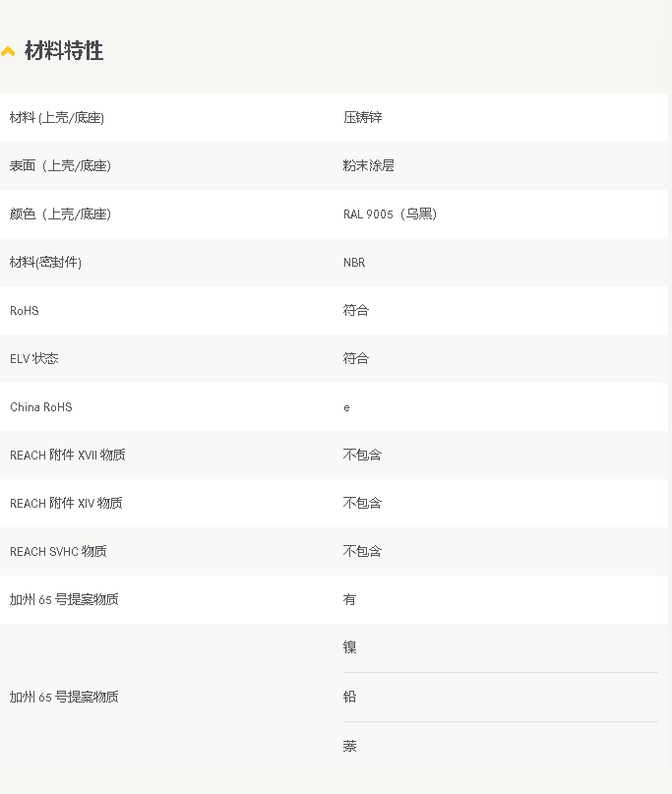Click the NBR seal material value
Screen dimensions: 672x794
coord(354,263)
